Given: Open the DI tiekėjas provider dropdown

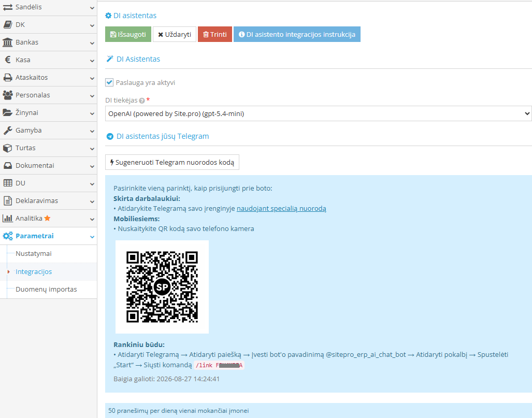Looking at the screenshot, I should [318, 113].
